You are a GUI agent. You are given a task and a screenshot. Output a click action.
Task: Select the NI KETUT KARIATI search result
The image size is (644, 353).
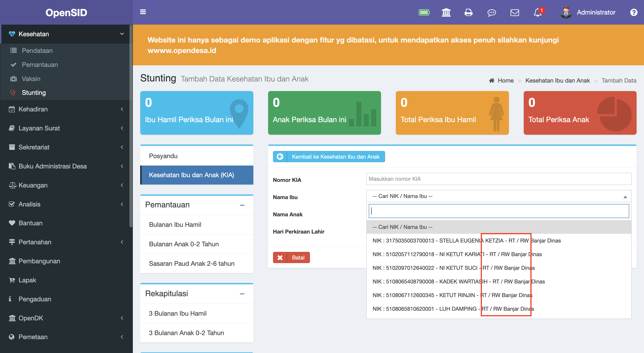(x=457, y=254)
